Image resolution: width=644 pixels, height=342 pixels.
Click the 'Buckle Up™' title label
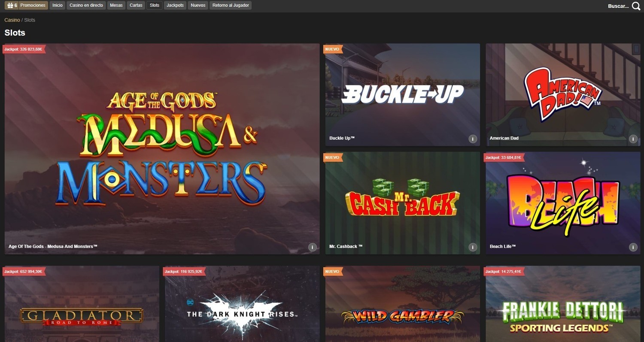coord(342,138)
